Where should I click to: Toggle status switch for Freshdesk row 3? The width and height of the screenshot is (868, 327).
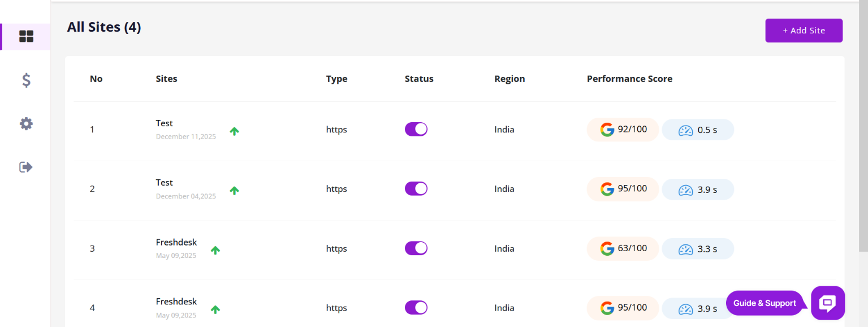click(416, 248)
